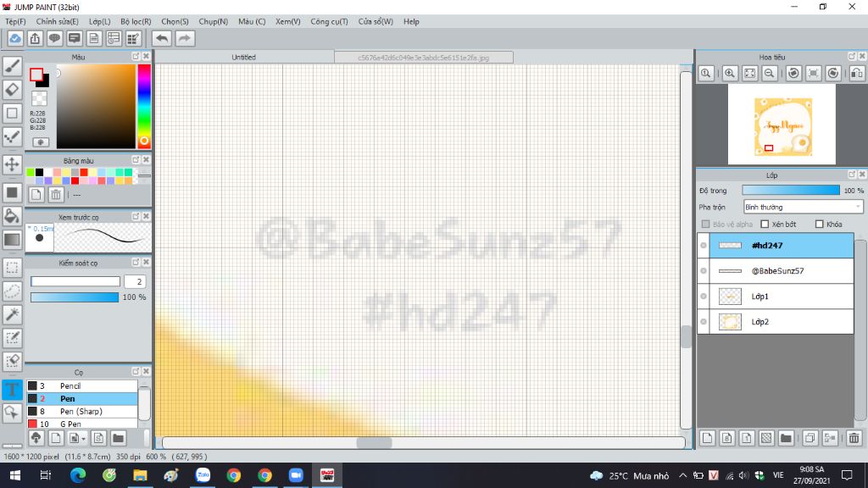Viewport: 868px width, 488px height.
Task: Select the Selection Eraser tool
Action: pyautogui.click(x=12, y=361)
